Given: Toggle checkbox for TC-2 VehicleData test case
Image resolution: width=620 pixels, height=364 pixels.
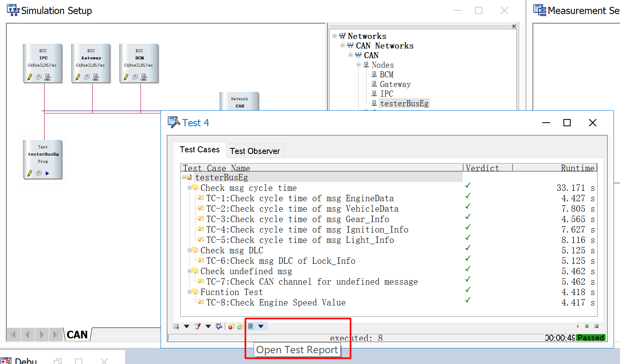Looking at the screenshot, I should pos(201,208).
